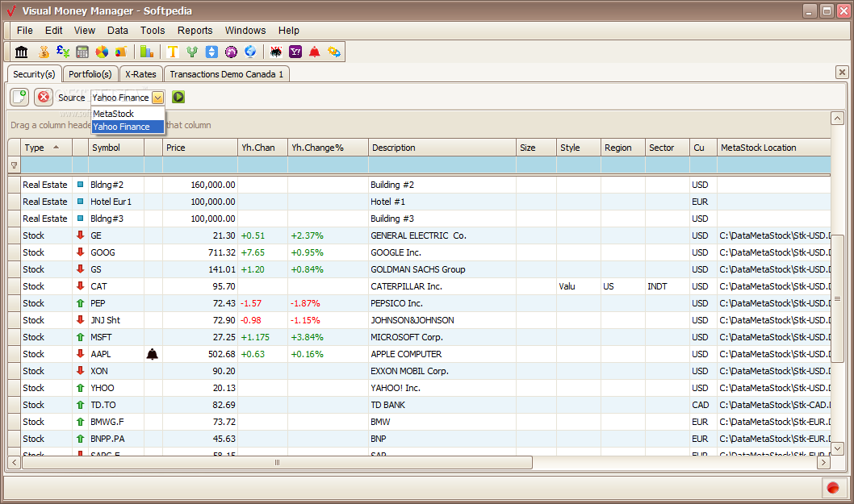The height and width of the screenshot is (504, 854).
Task: Open the Edit menu
Action: pos(53,31)
